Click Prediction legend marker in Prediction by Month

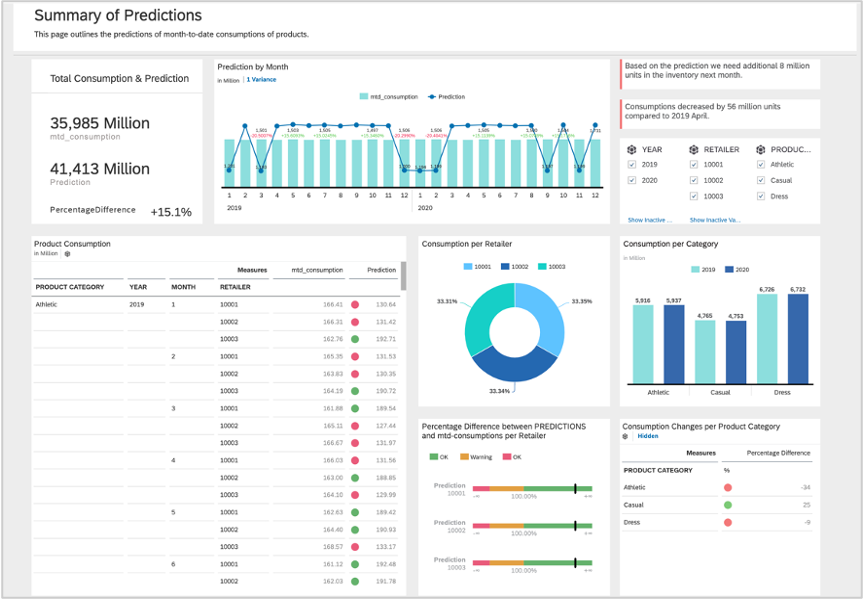[432, 97]
